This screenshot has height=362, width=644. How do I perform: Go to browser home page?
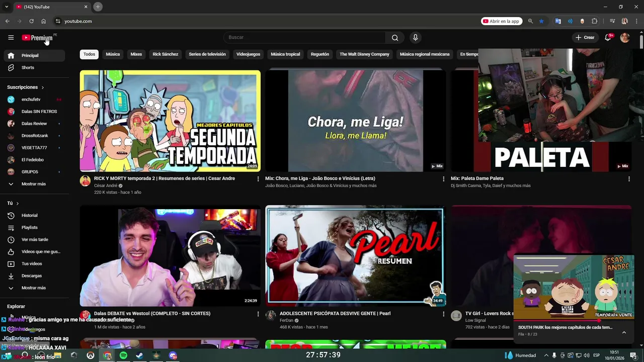click(44, 21)
